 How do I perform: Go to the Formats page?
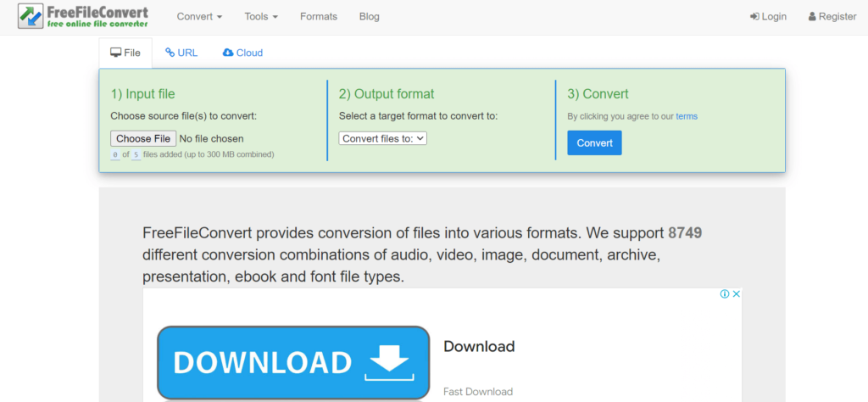pyautogui.click(x=319, y=17)
